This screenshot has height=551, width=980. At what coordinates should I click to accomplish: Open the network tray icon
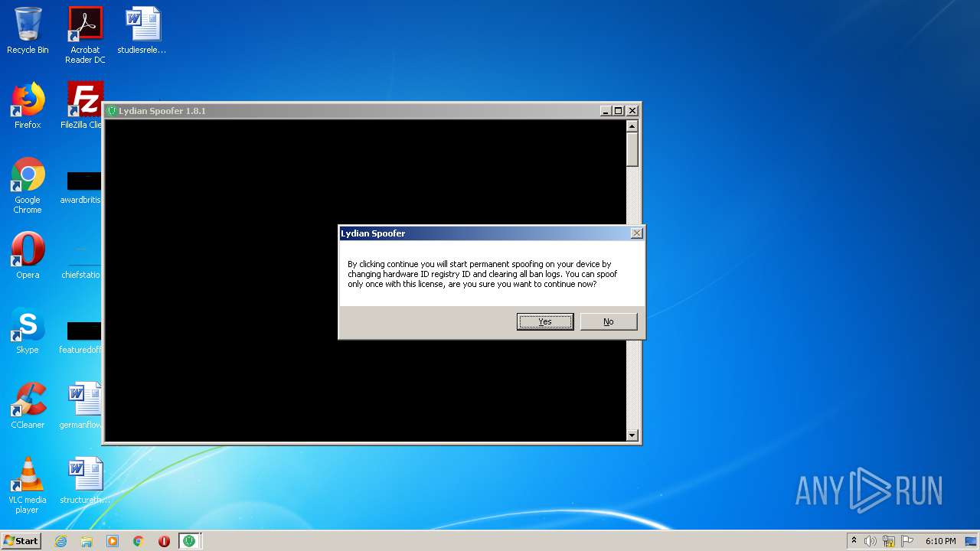coord(889,541)
